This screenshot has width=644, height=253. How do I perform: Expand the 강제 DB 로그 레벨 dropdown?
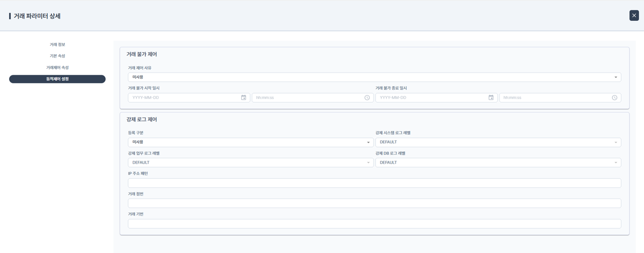click(498, 163)
